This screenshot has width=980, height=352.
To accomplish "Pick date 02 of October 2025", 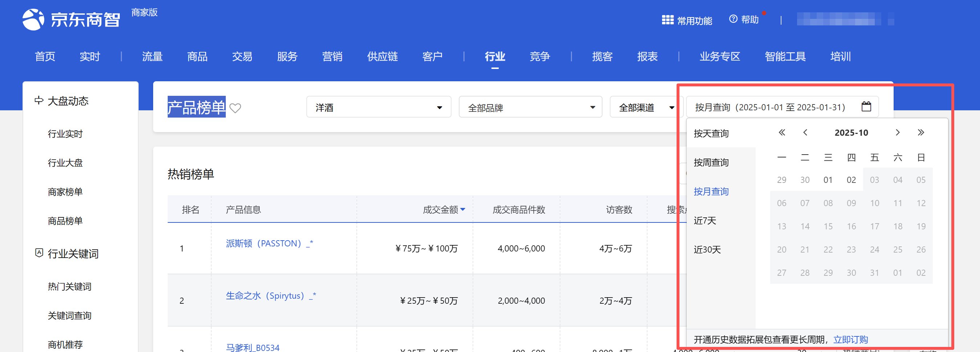I will point(852,180).
